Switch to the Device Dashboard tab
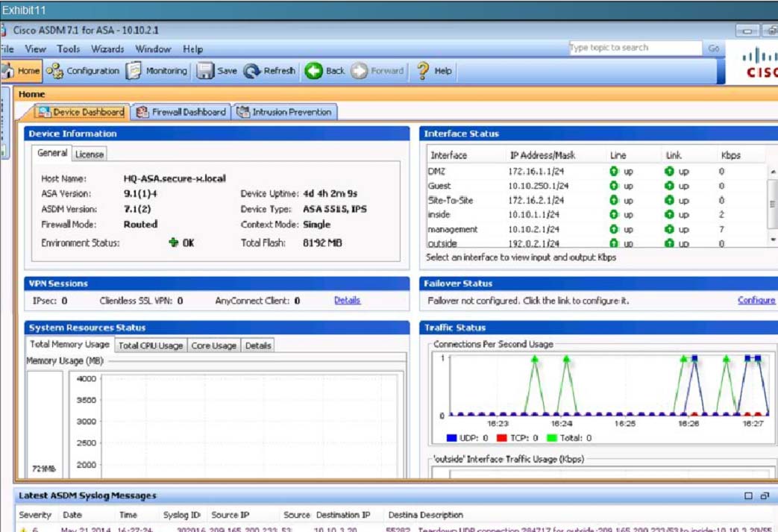Screen dimensions: 778x532 pyautogui.click(x=82, y=112)
